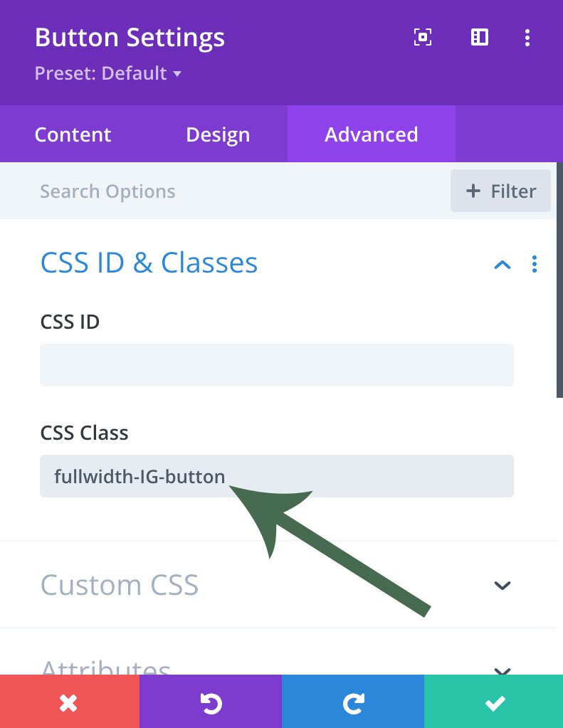Click the CSS Class input field
The width and height of the screenshot is (563, 728).
point(276,476)
